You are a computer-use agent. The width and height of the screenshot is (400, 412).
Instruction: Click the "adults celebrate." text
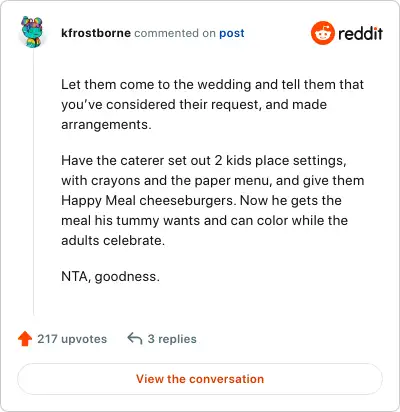(x=113, y=240)
